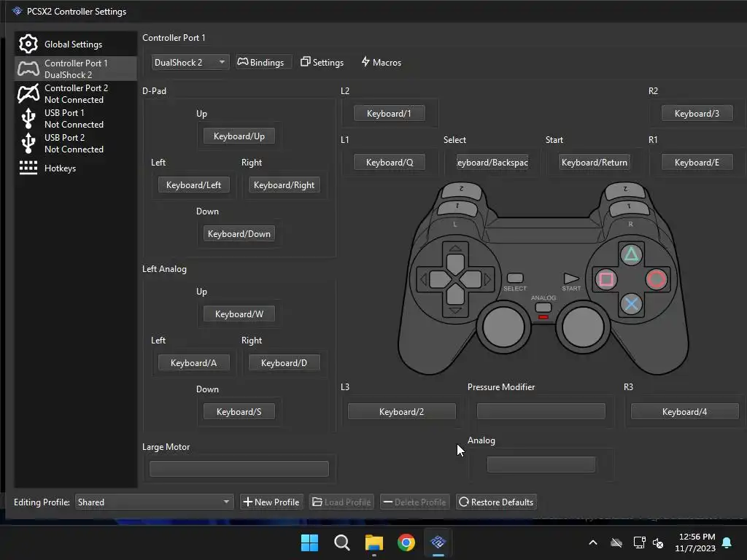Open Hotkeys keyboard icon
Viewport: 747px width, 560px height.
click(28, 168)
